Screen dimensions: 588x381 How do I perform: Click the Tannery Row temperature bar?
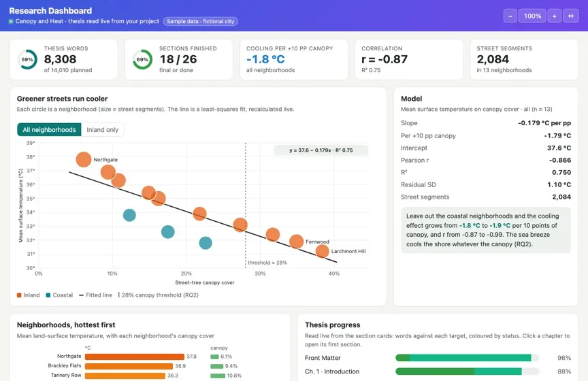tap(125, 376)
